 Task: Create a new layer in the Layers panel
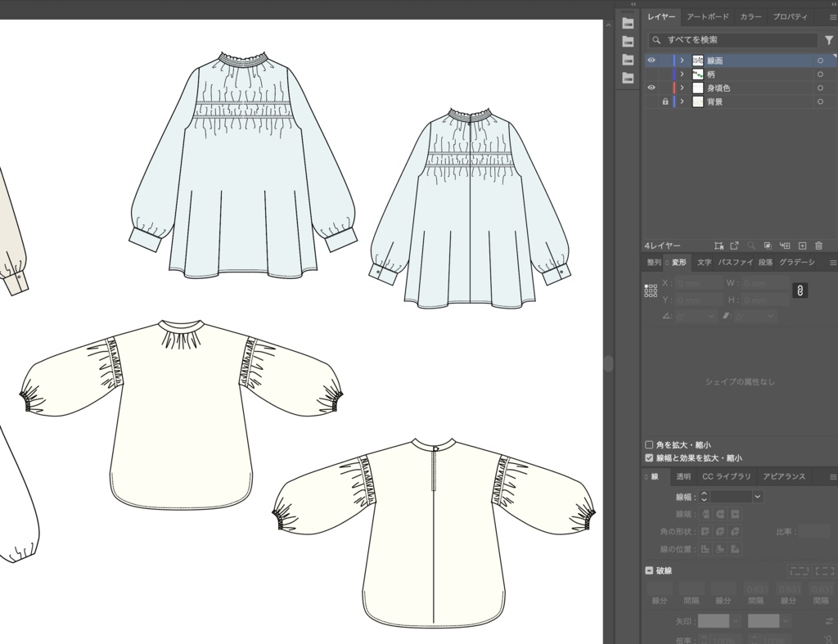(803, 245)
